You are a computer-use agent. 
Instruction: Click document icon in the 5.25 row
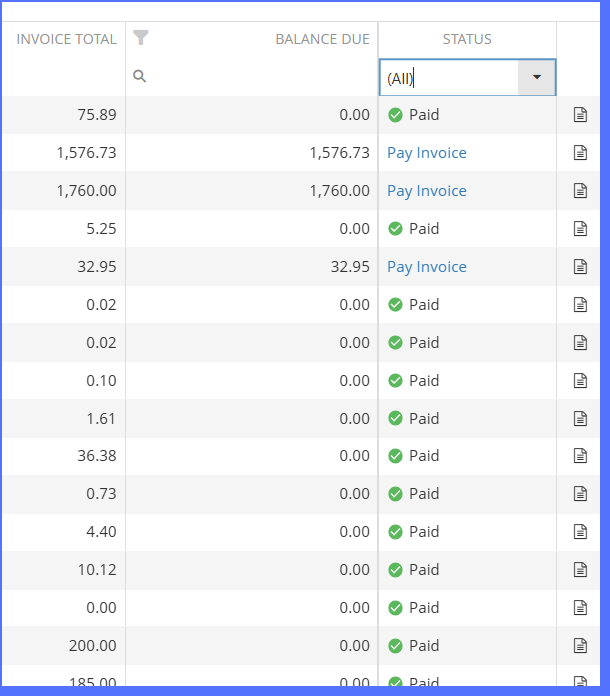coord(580,229)
